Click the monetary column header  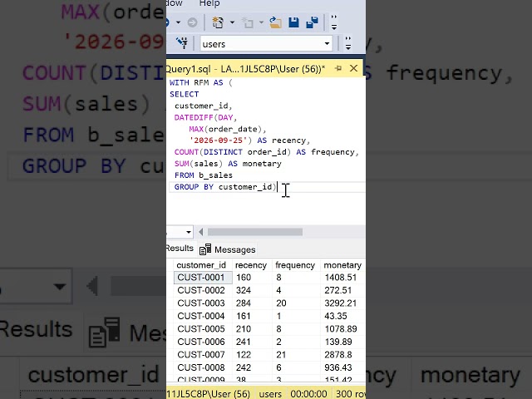tap(342, 265)
